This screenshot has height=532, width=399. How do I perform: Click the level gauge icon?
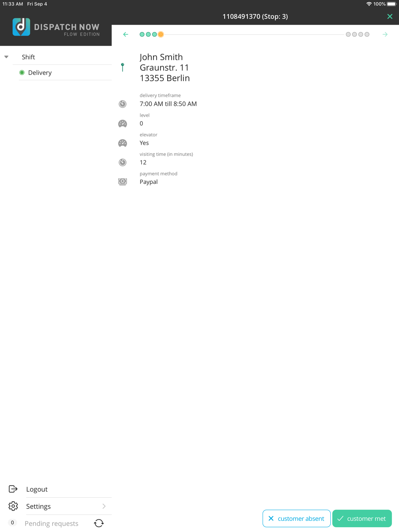click(x=122, y=124)
